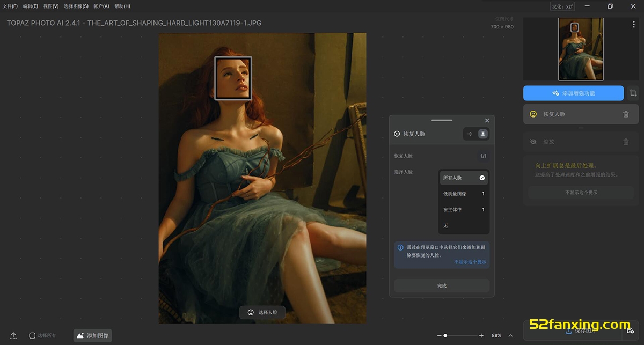Click the crop tool icon
This screenshot has width=644, height=345.
click(x=633, y=93)
